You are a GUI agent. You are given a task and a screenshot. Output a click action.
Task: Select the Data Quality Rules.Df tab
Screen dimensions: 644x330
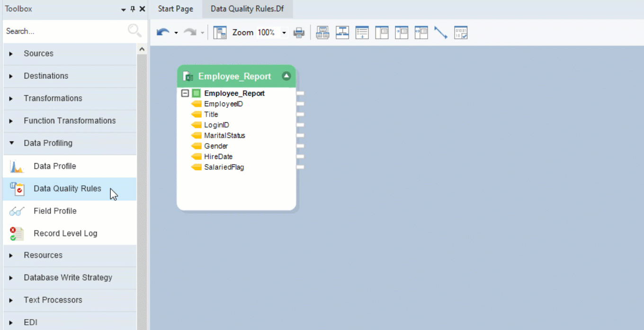pyautogui.click(x=247, y=9)
